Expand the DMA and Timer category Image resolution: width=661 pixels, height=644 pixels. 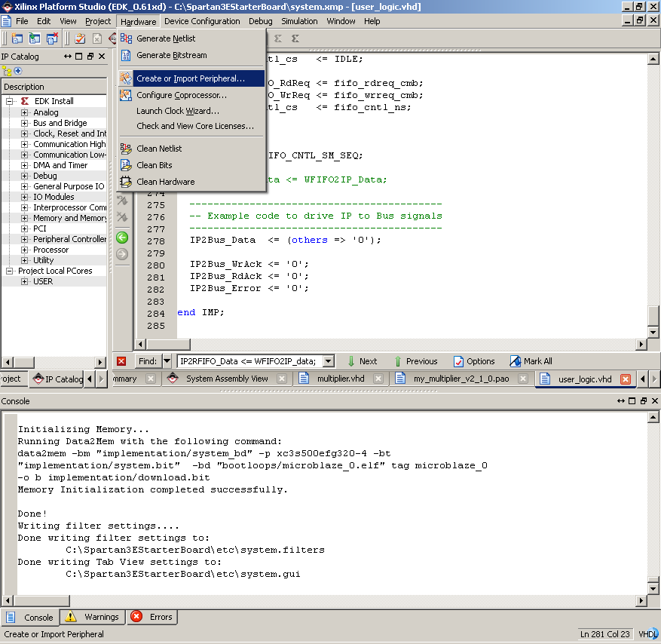coord(24,165)
